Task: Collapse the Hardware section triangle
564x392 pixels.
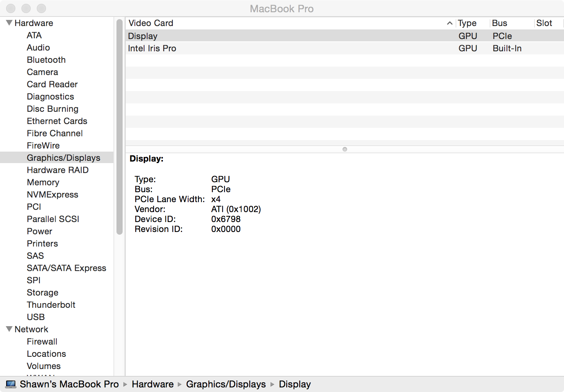Action: click(x=9, y=23)
